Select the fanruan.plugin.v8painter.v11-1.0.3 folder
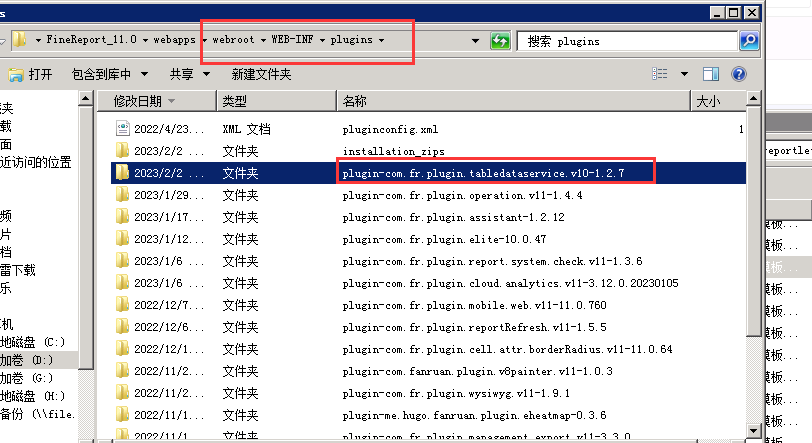Viewport: 812px width, 443px height. 477,371
